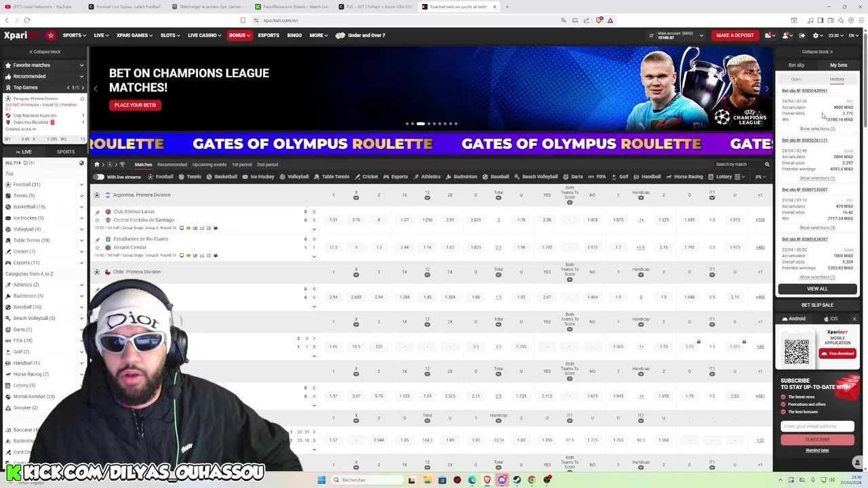Filter by Football sport icon
Image resolution: width=868 pixels, height=488 pixels.
coord(161,177)
